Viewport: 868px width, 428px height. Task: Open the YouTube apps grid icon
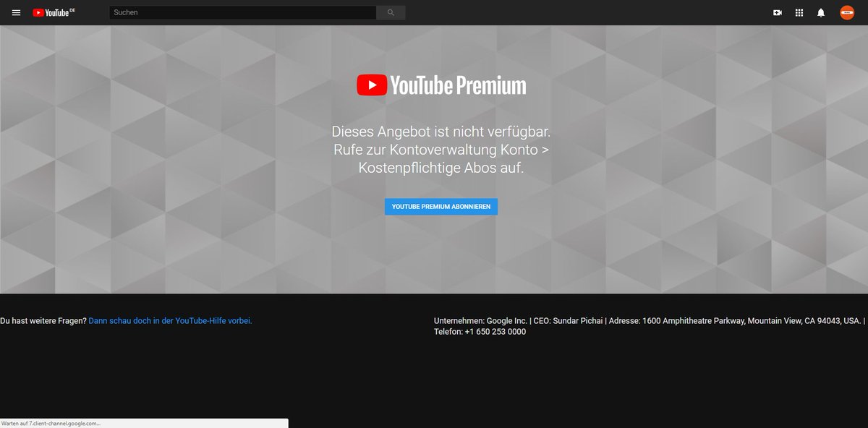coord(799,12)
